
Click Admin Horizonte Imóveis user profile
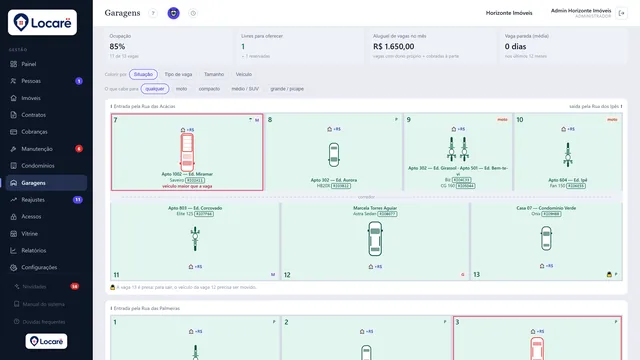tap(581, 13)
